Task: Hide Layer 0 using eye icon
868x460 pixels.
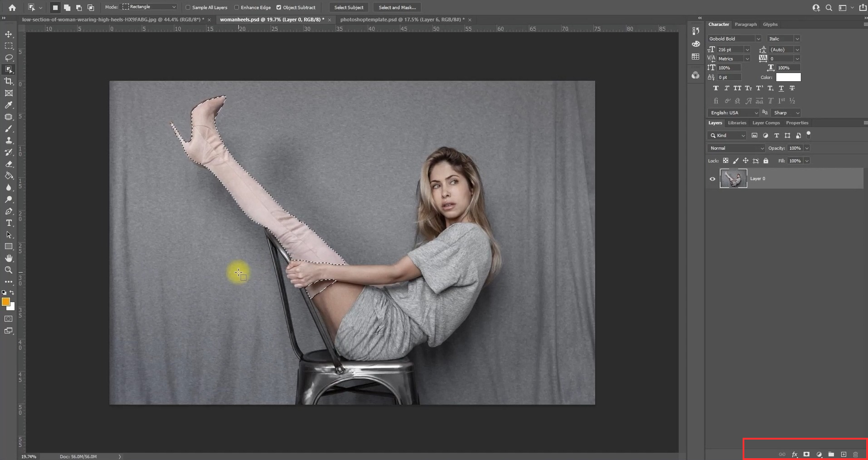Action: pos(712,179)
